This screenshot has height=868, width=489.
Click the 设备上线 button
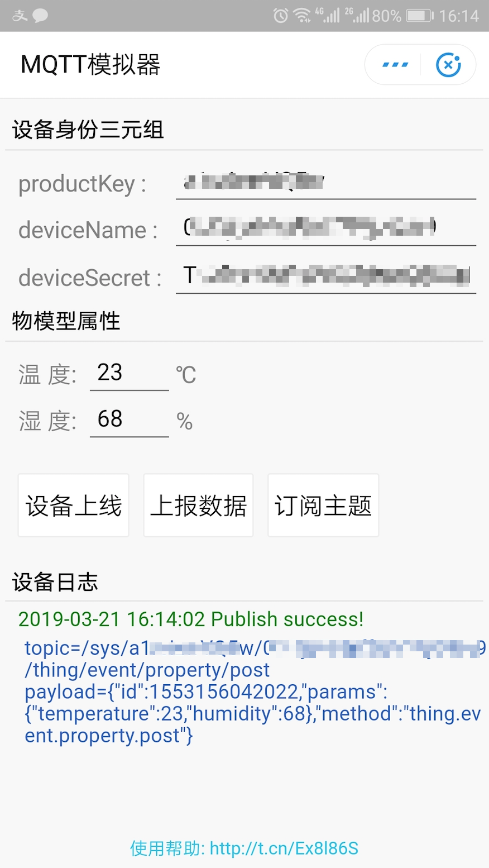coord(74,505)
